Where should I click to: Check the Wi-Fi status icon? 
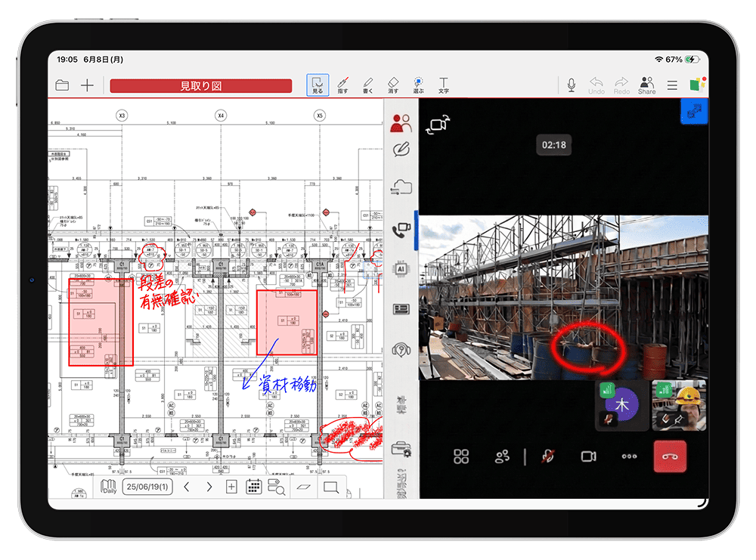[658, 59]
